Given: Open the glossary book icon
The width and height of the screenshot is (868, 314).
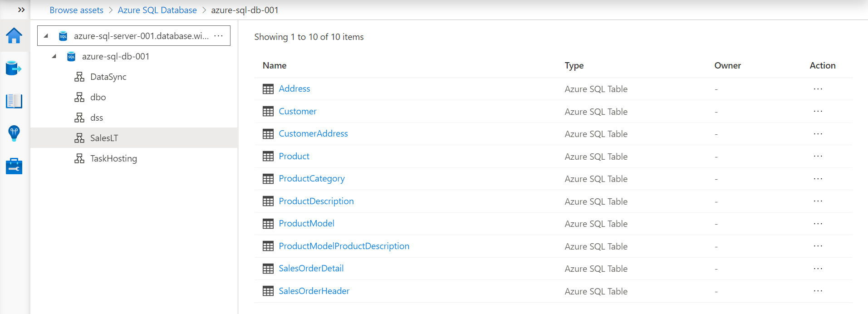Looking at the screenshot, I should click(14, 101).
